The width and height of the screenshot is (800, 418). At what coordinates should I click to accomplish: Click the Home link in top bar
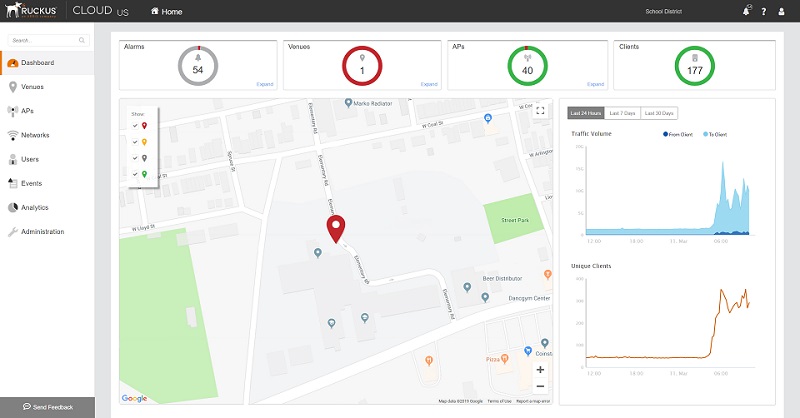point(166,11)
